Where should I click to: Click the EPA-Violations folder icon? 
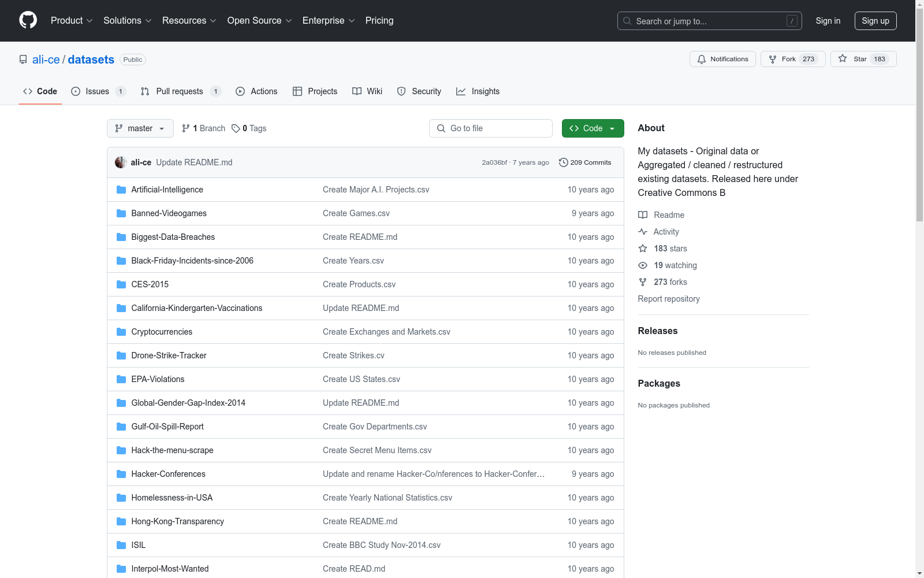[121, 379]
